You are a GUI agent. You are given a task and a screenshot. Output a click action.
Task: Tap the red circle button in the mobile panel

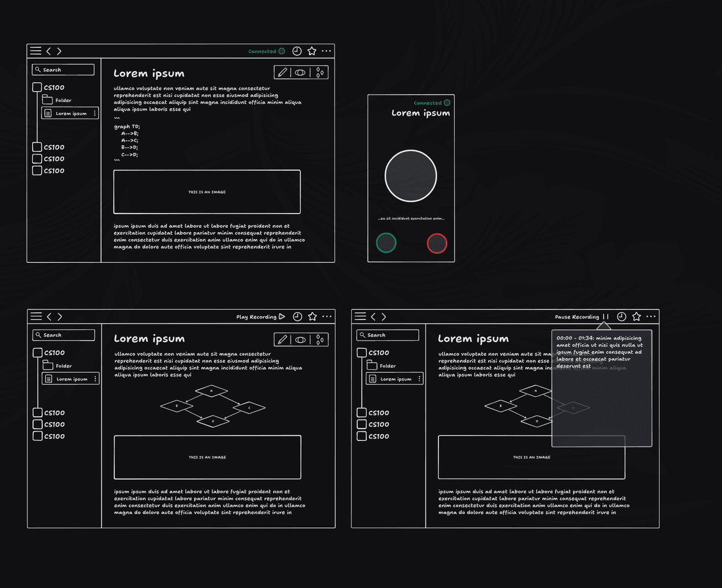(x=437, y=243)
